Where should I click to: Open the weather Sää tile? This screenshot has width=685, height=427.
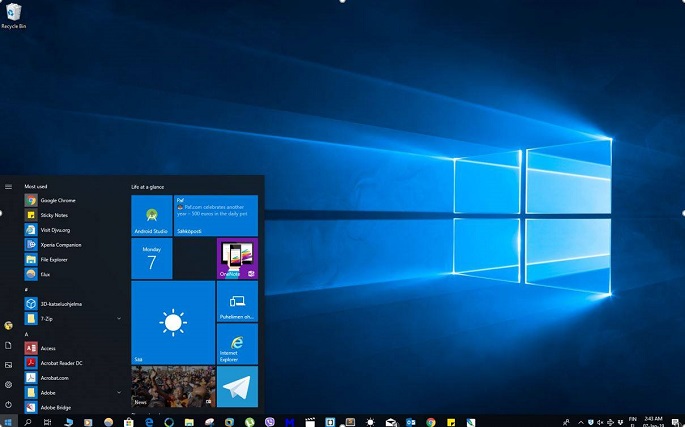(x=173, y=322)
